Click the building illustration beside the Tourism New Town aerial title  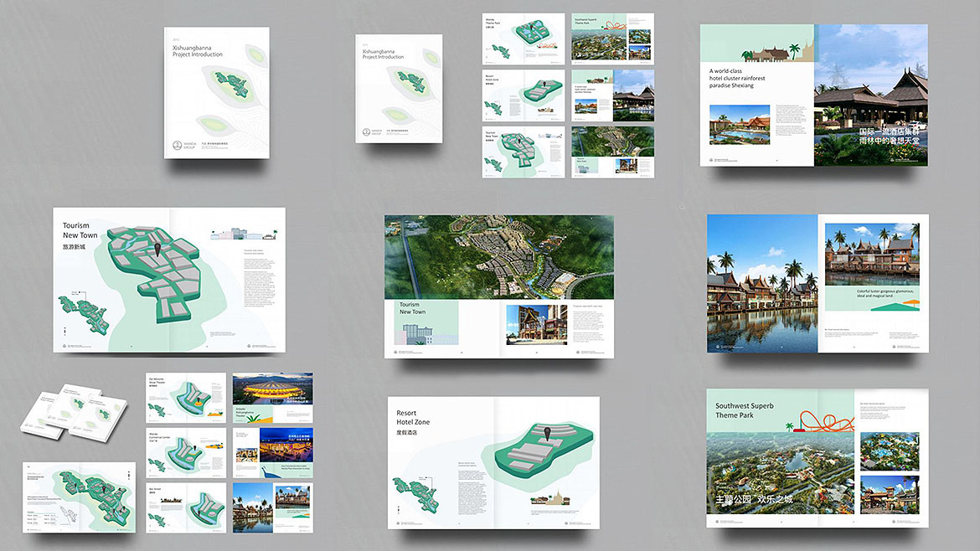419,332
